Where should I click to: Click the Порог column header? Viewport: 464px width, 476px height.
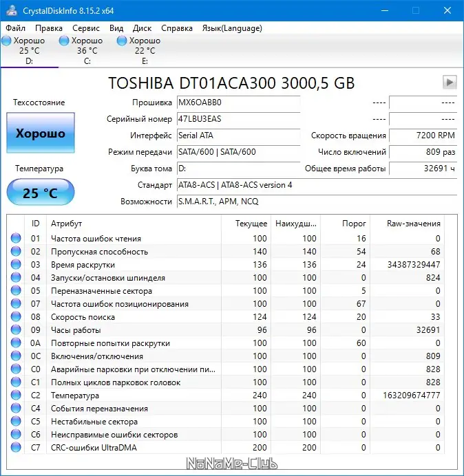(345, 224)
